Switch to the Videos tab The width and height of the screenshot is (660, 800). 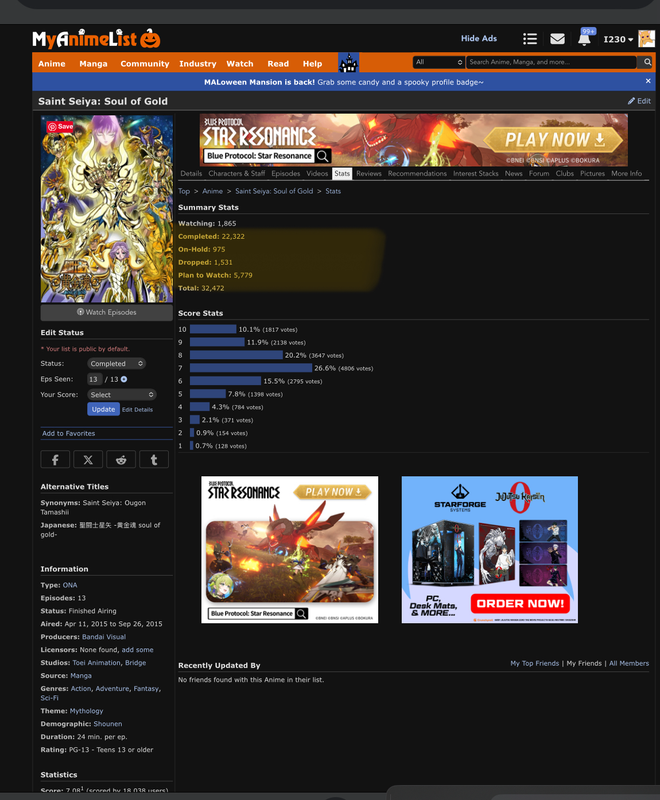click(x=317, y=173)
